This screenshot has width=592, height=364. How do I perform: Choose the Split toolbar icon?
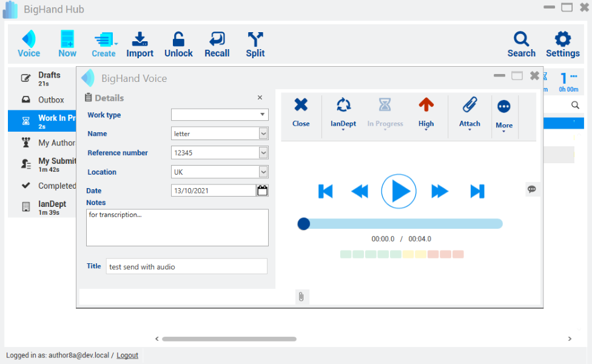coord(255,44)
